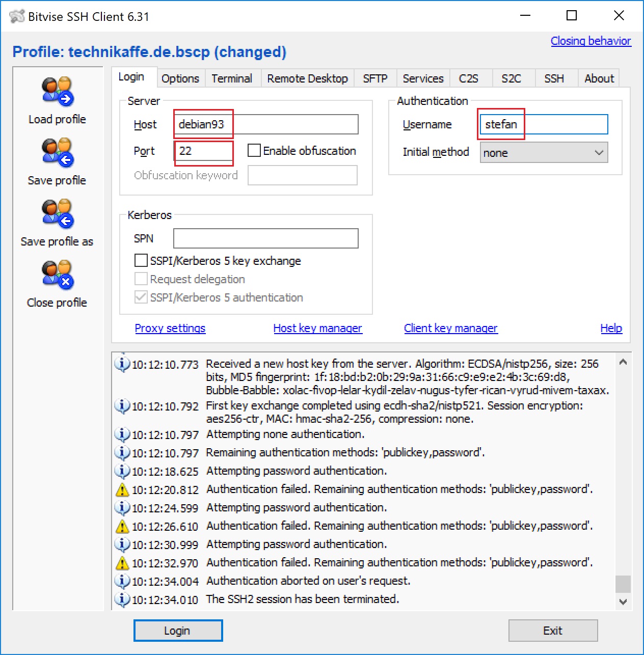Click the info icon of the 10:12:34.010 log entry

point(122,599)
